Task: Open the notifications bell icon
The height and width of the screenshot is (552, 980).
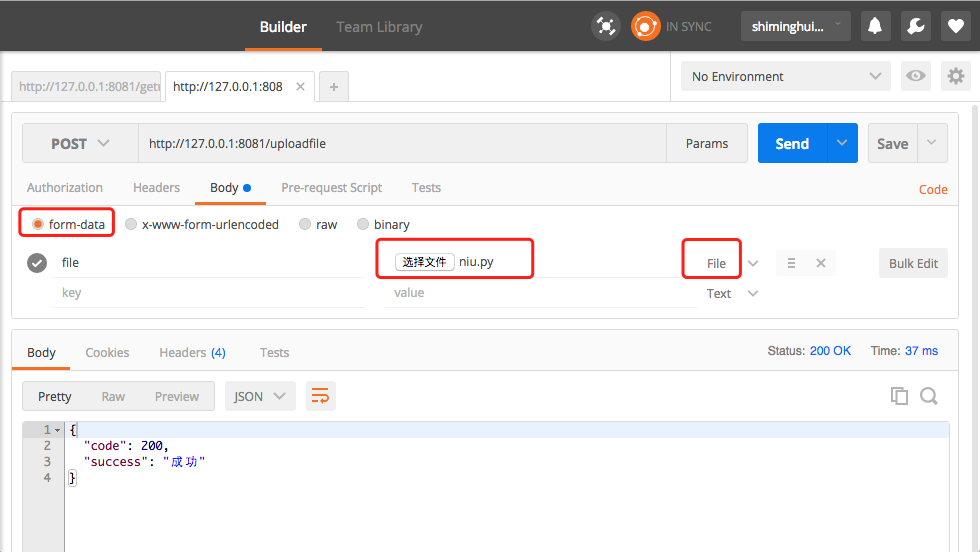Action: (x=875, y=26)
